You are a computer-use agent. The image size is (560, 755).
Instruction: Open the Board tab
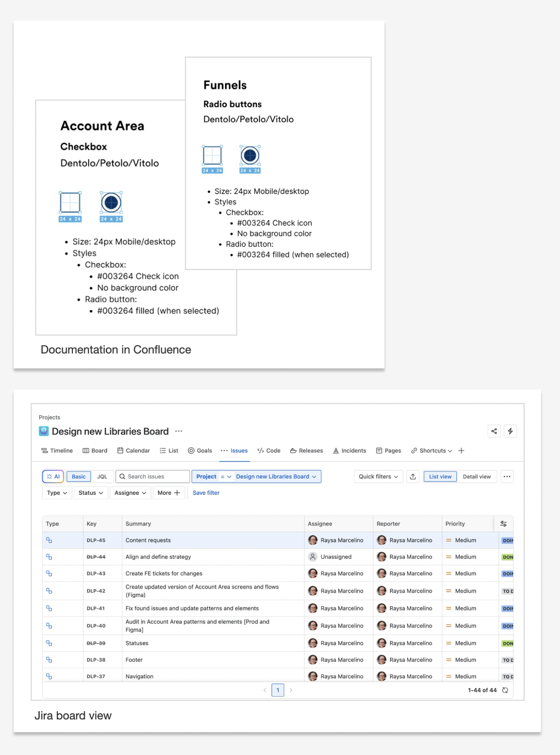95,450
